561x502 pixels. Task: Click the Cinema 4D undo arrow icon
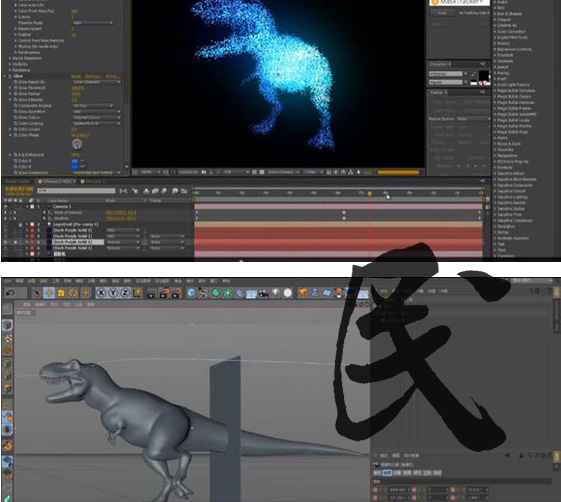(x=10, y=293)
